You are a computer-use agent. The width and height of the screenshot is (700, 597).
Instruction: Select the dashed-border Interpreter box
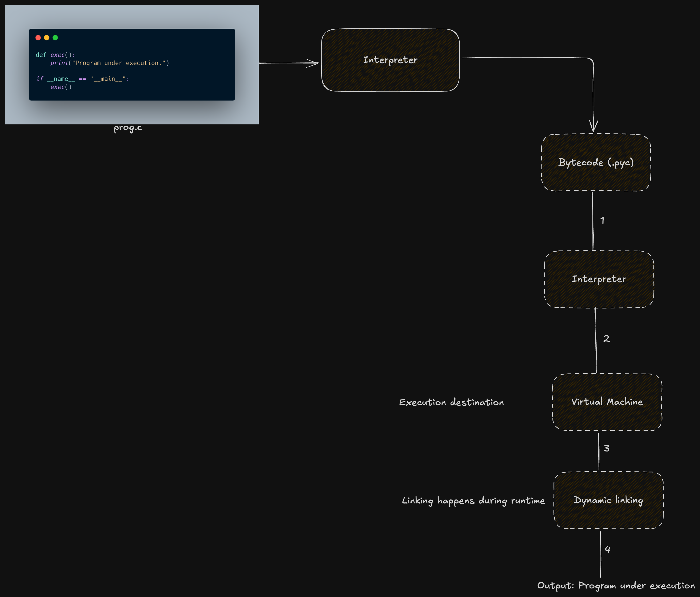coord(599,279)
